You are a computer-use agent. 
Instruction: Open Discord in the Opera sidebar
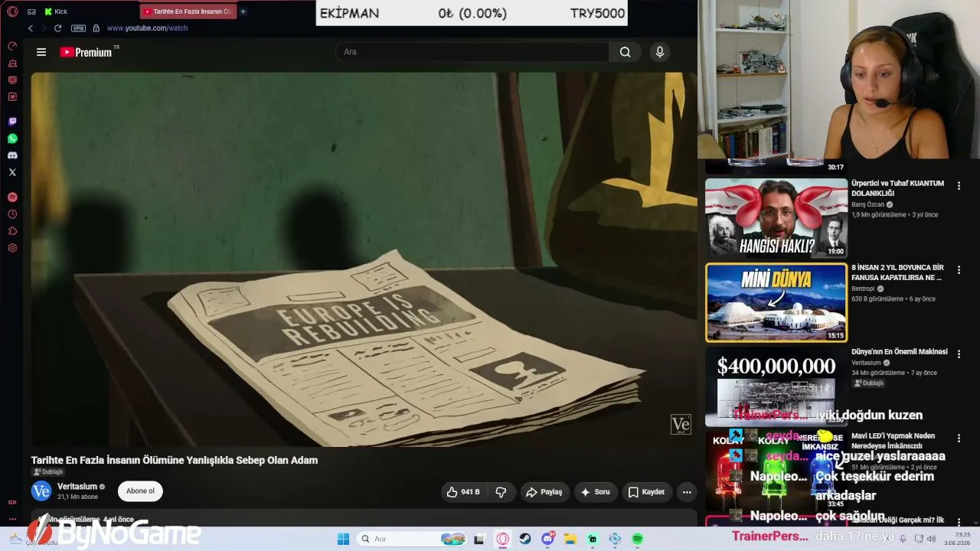pyautogui.click(x=12, y=155)
